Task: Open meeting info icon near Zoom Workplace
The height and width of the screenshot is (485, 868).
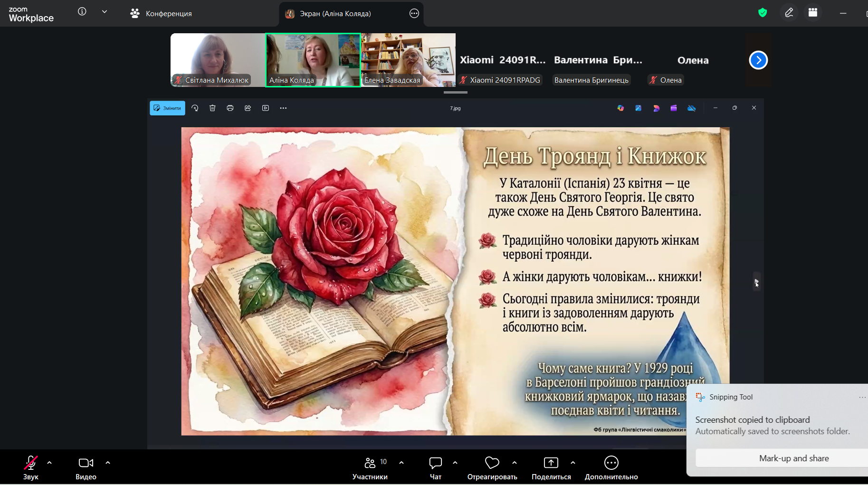Action: click(82, 11)
